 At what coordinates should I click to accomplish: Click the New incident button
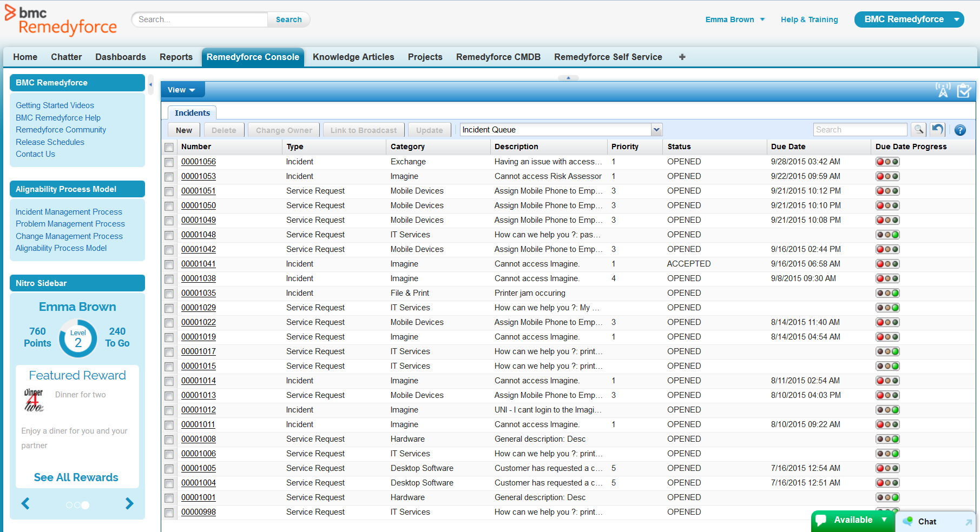[x=184, y=130]
